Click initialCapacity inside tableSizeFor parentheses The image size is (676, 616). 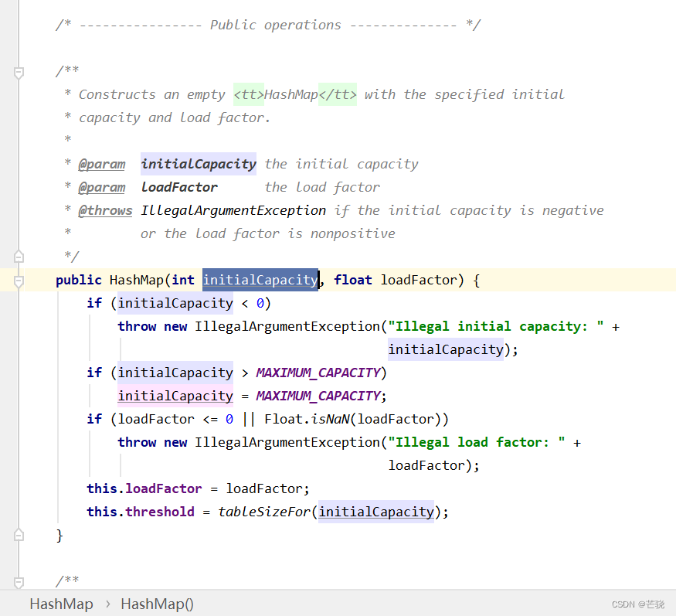click(376, 512)
